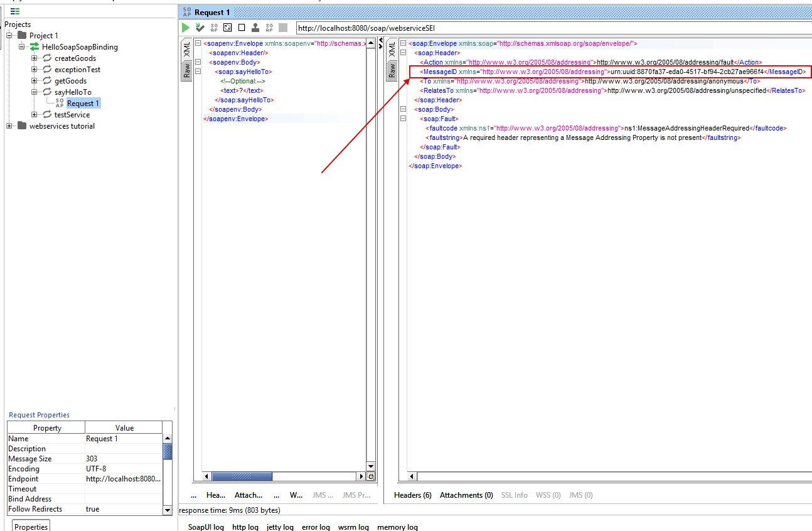Image resolution: width=812 pixels, height=531 pixels.
Task: Collapse the soap:Header element in response
Action: pos(403,53)
